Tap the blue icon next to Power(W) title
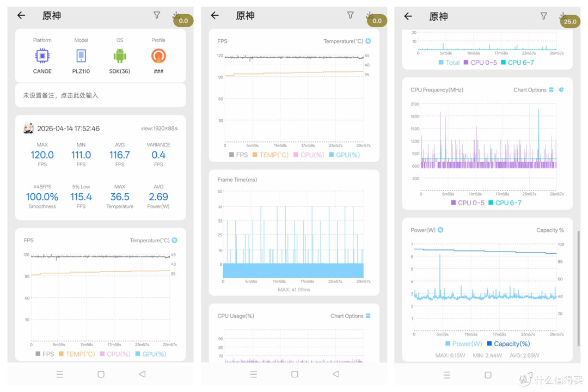This screenshot has width=588, height=392. pyautogui.click(x=440, y=230)
